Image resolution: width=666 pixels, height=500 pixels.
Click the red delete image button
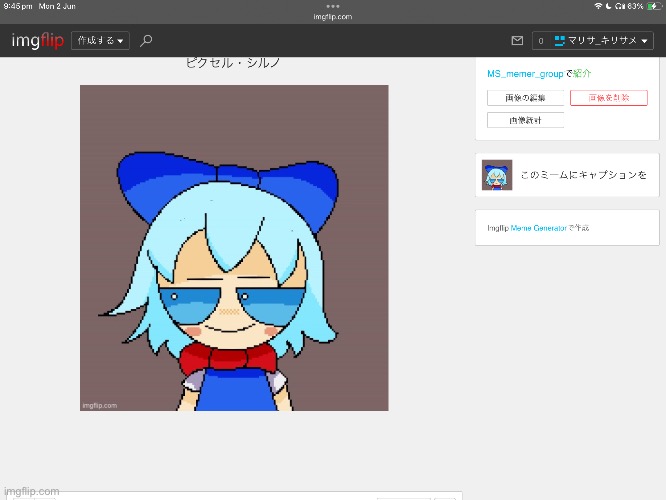click(609, 98)
